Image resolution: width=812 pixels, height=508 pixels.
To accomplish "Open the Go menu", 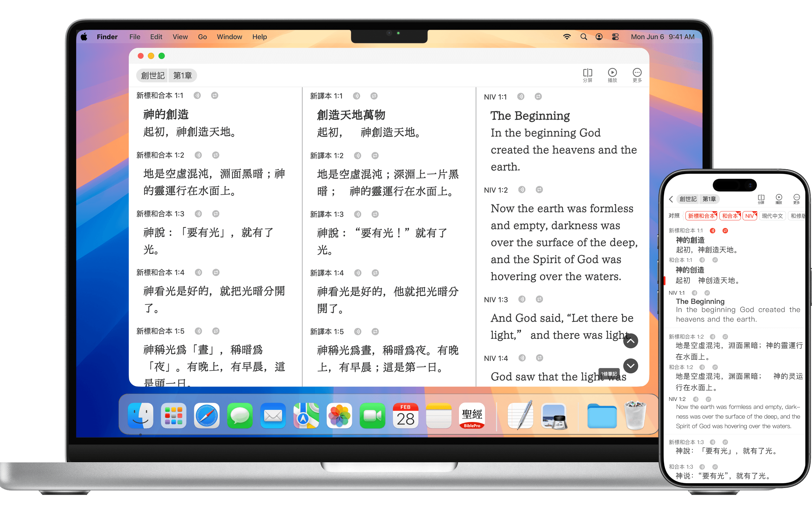I will tap(202, 37).
